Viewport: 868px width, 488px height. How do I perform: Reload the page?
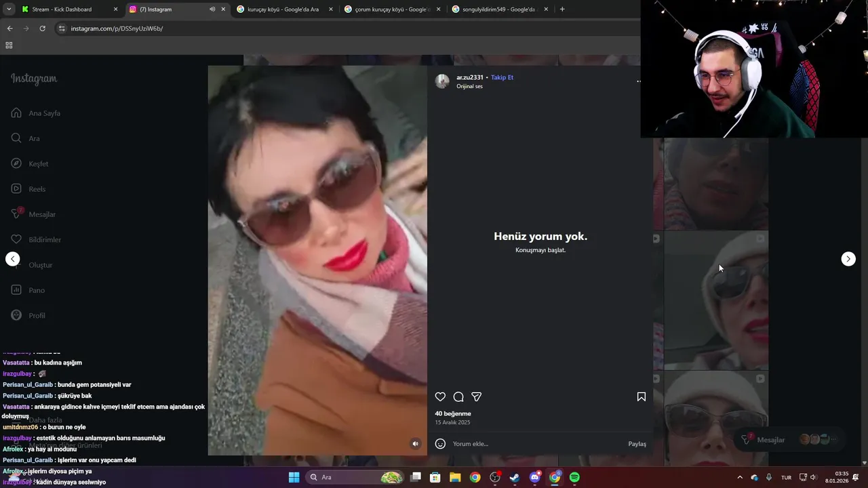[x=42, y=28]
